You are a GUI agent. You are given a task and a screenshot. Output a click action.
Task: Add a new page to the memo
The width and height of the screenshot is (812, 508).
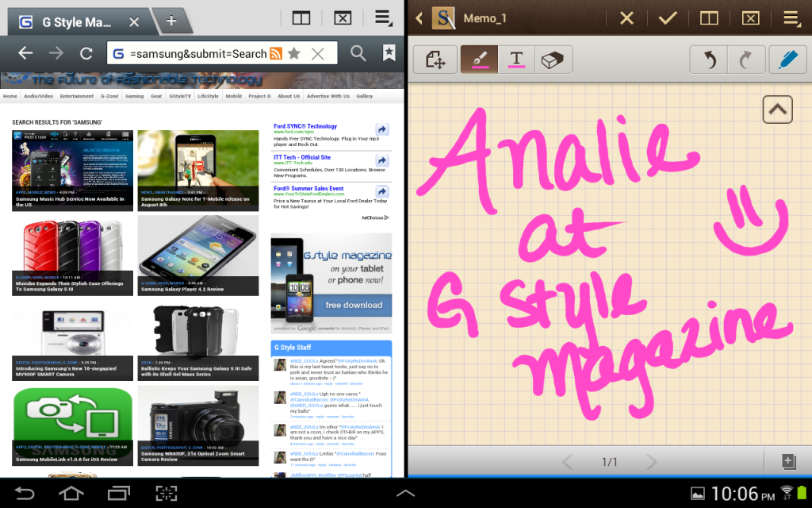(787, 461)
